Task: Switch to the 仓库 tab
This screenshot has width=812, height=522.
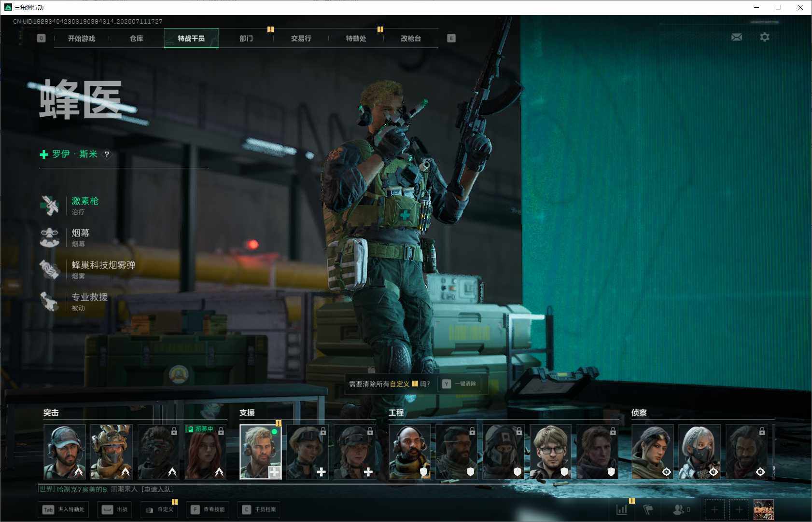Action: pos(137,39)
